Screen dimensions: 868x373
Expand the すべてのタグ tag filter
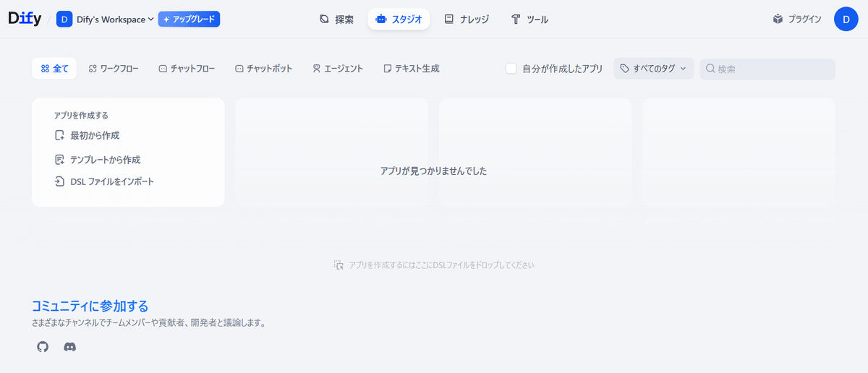(654, 69)
